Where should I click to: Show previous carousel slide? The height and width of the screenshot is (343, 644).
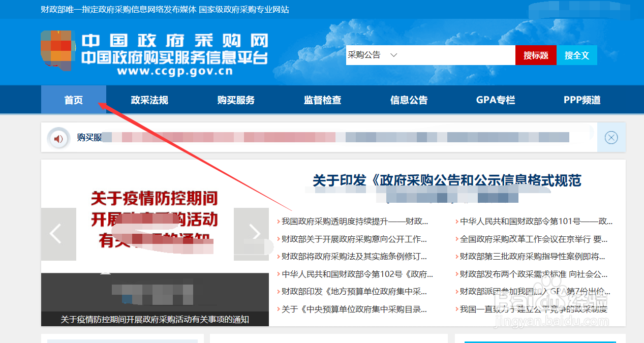58,234
